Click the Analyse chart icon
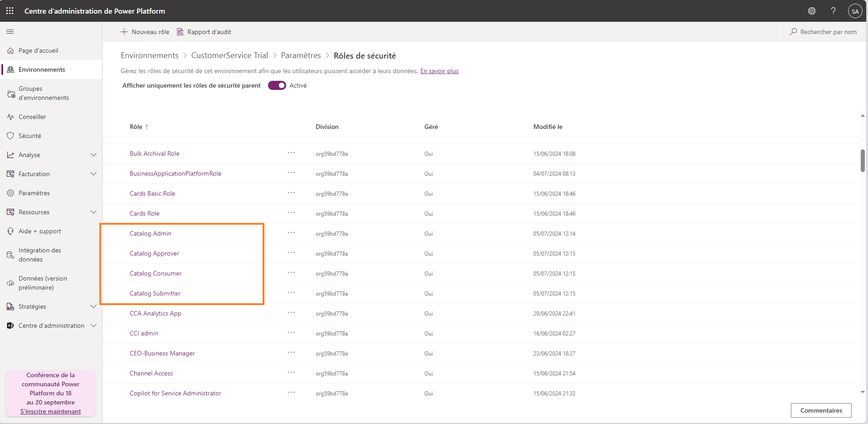 10,155
